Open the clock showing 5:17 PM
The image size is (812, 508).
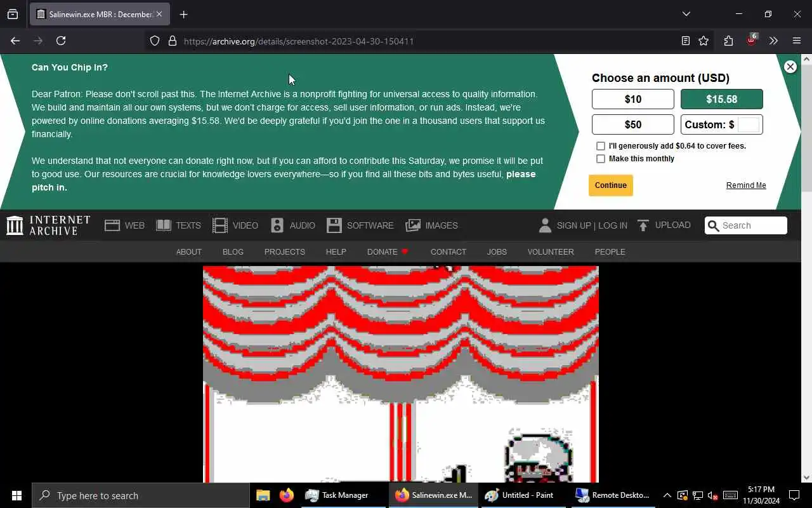pos(761,495)
